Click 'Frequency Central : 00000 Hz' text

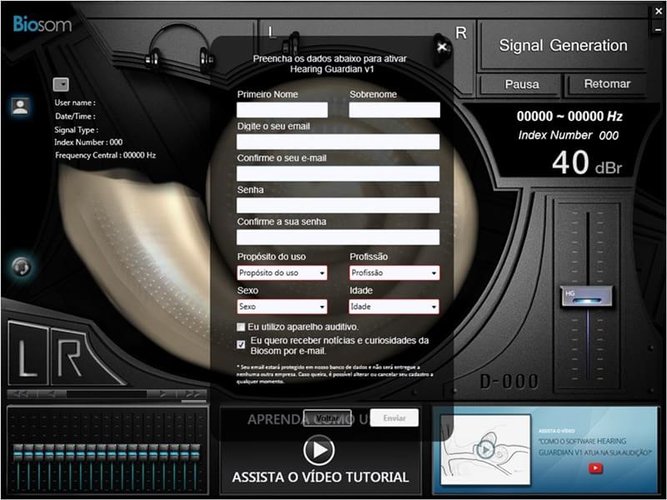coord(105,155)
